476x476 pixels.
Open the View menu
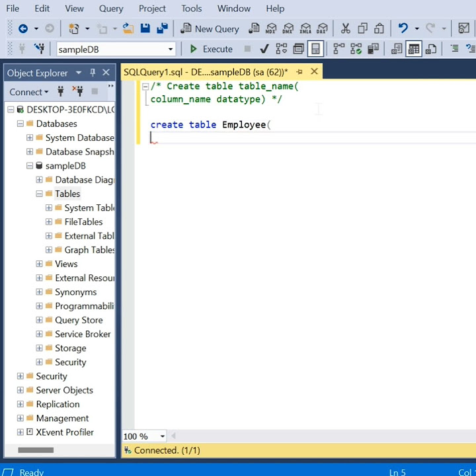click(x=74, y=9)
